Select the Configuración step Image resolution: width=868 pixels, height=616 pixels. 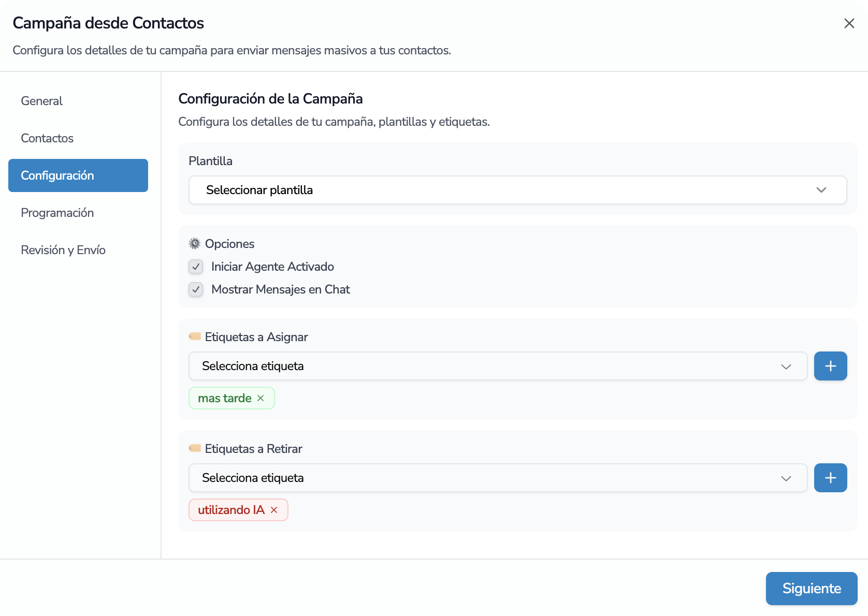point(78,175)
